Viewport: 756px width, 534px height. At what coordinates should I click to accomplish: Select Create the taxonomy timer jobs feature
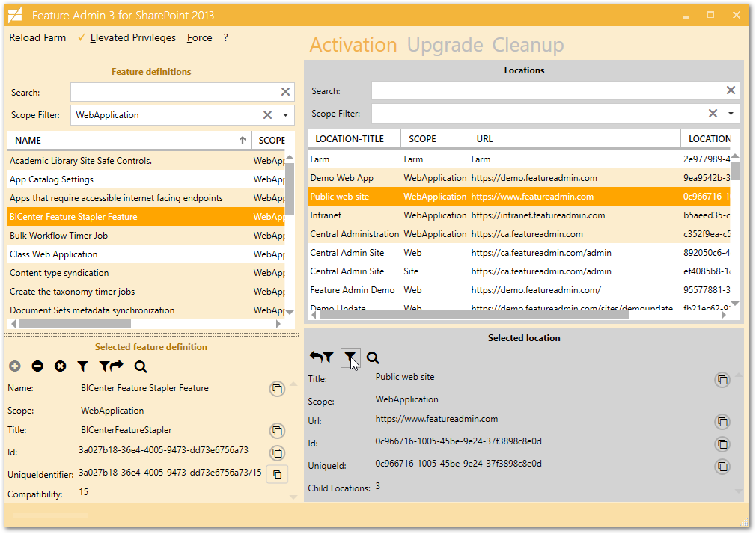147,292
